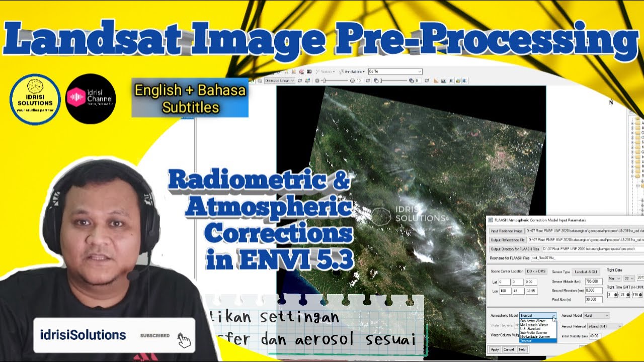
Task: Toggle the DD <-> DMS coordinate button
Action: tap(536, 271)
